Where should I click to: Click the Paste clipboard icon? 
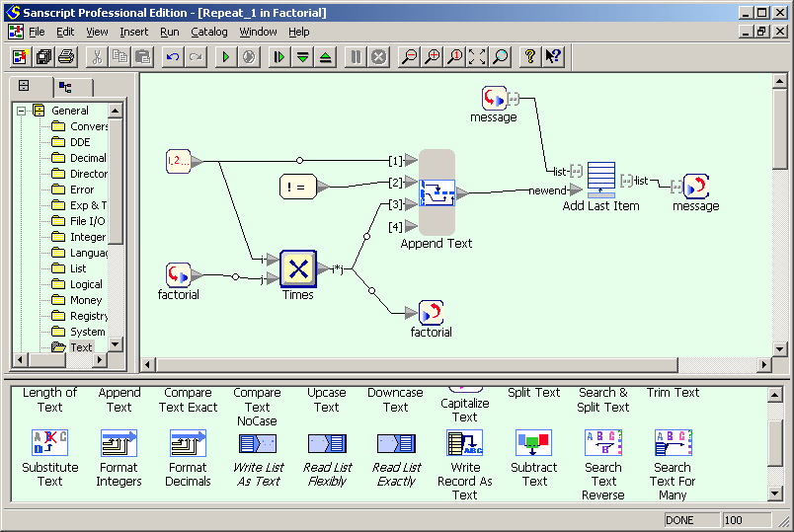[x=143, y=56]
